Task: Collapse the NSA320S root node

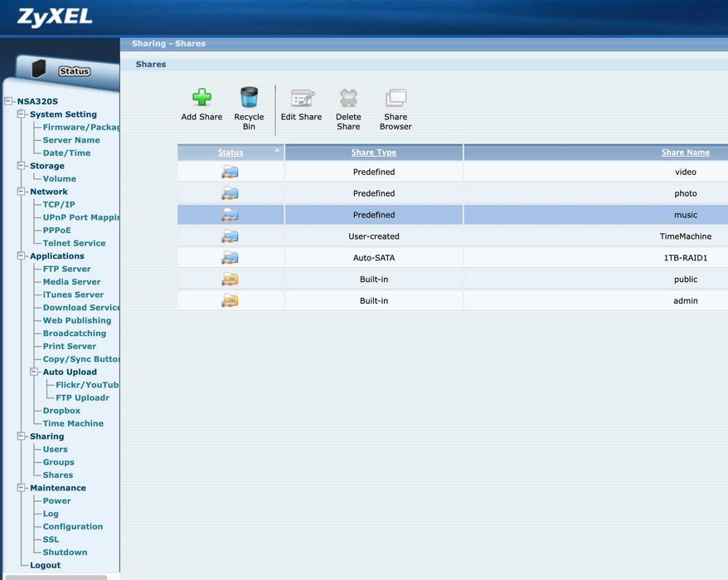Action: [8, 101]
